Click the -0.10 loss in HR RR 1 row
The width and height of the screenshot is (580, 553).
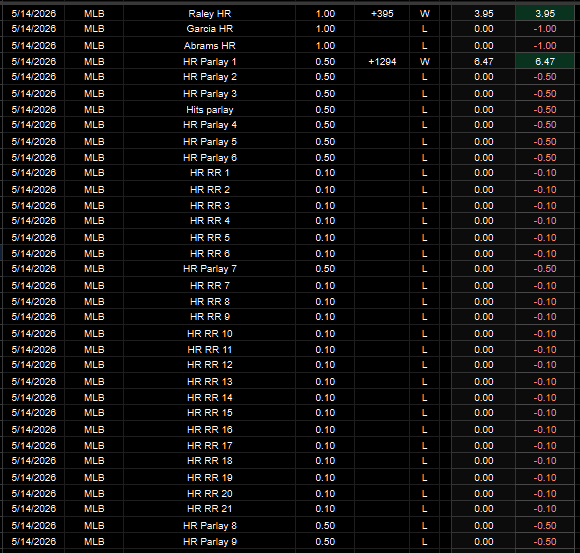tap(545, 173)
